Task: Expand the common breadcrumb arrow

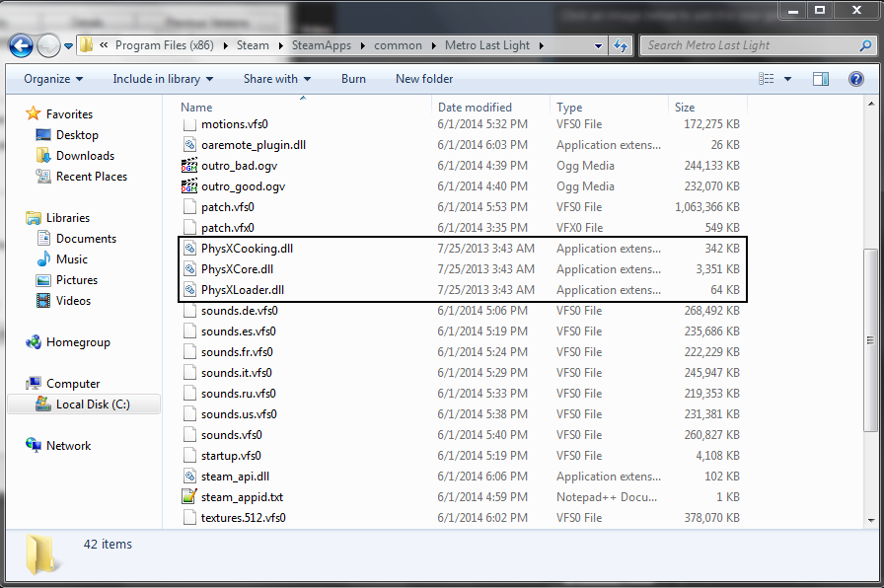Action: [433, 46]
